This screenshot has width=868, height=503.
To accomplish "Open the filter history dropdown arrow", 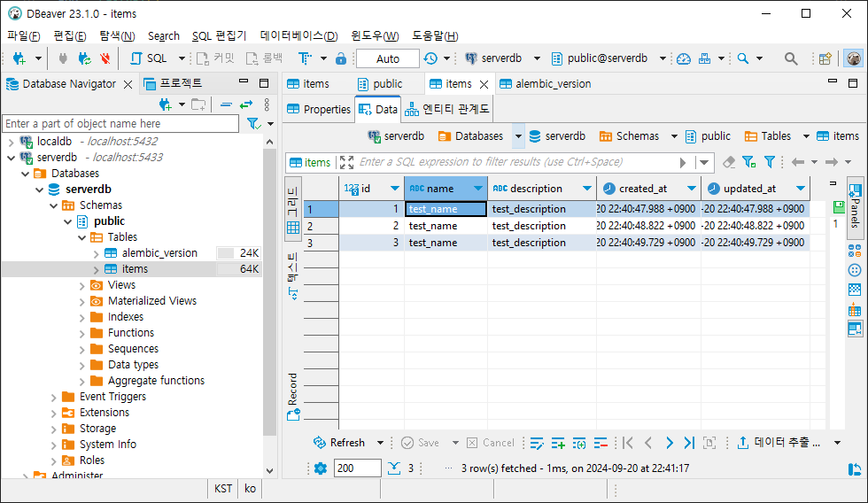I will pos(704,162).
